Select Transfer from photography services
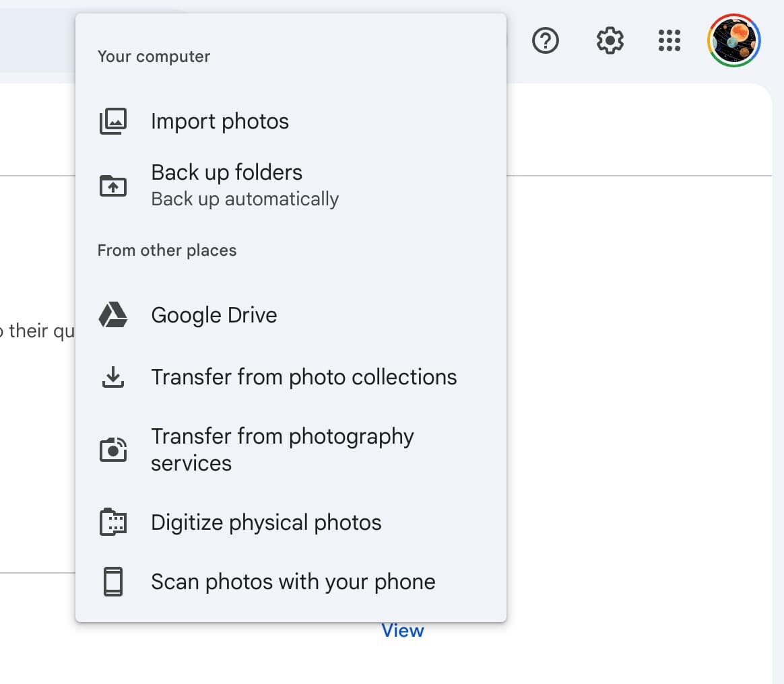Viewport: 784px width, 684px height. [x=283, y=449]
